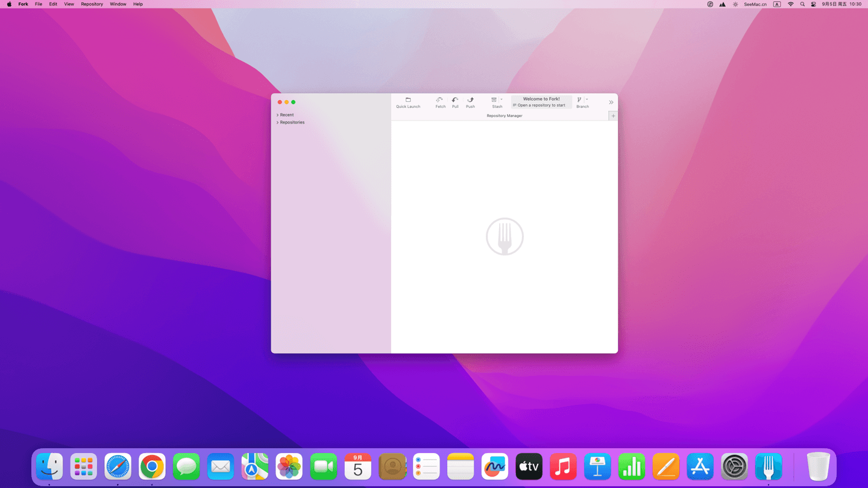Open Spotlight search in the menu bar

[802, 4]
